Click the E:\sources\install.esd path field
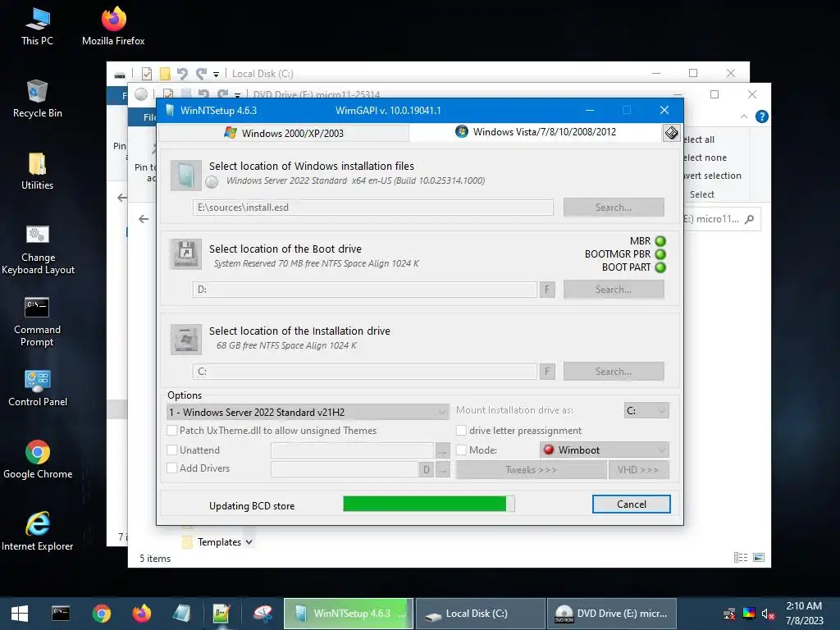Screen dimensions: 840x630 [x=373, y=208]
